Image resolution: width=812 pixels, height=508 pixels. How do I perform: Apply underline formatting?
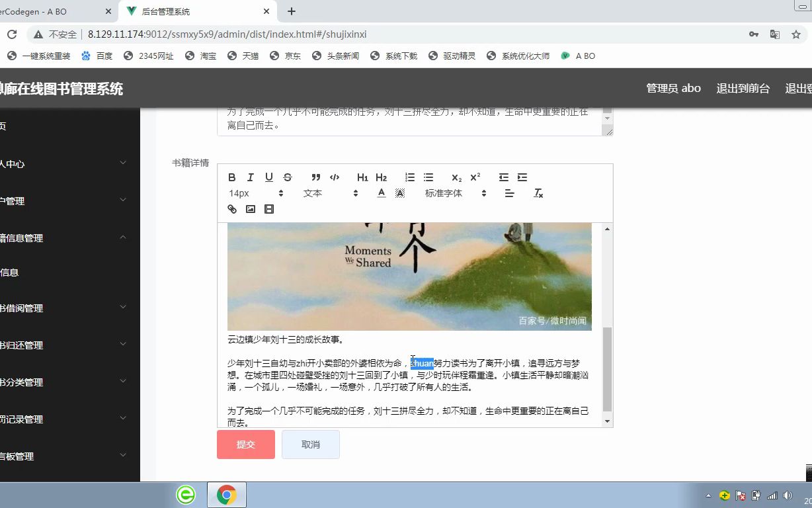tap(268, 177)
